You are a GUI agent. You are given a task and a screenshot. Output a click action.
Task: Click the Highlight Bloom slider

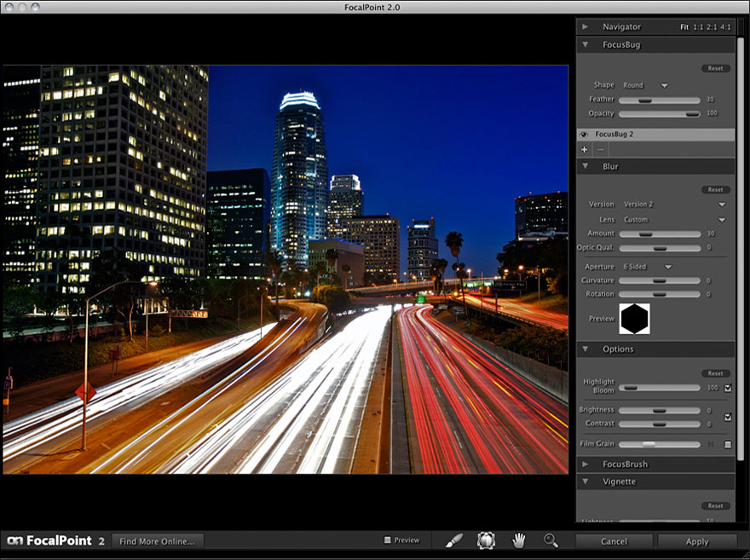[660, 387]
